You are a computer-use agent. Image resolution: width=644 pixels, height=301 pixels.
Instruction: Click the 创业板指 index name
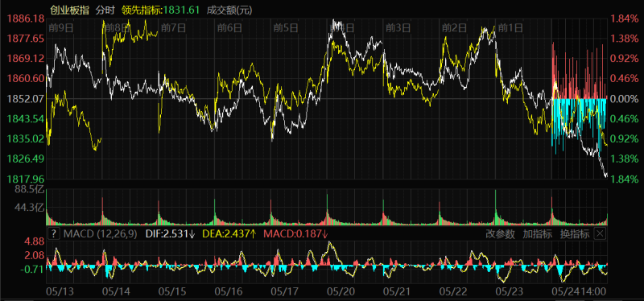[70, 10]
